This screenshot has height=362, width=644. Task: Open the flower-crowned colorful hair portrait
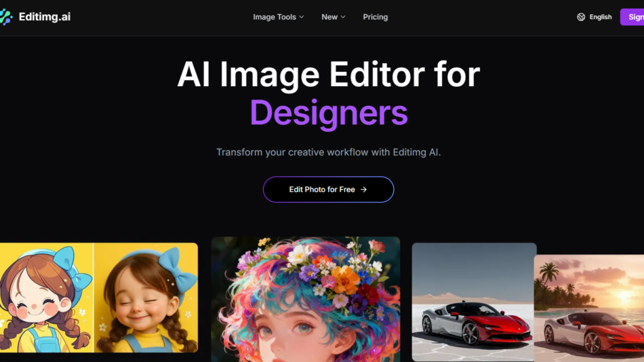pyautogui.click(x=305, y=298)
